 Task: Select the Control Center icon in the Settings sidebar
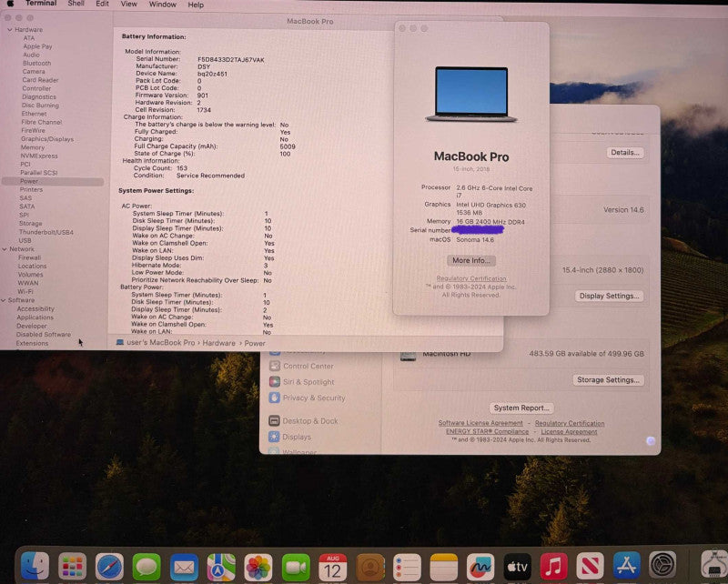coord(275,366)
